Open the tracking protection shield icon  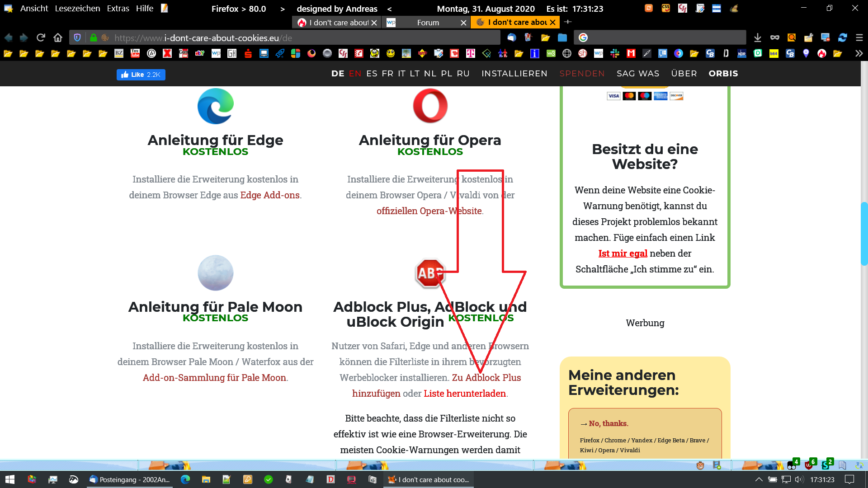[77, 38]
